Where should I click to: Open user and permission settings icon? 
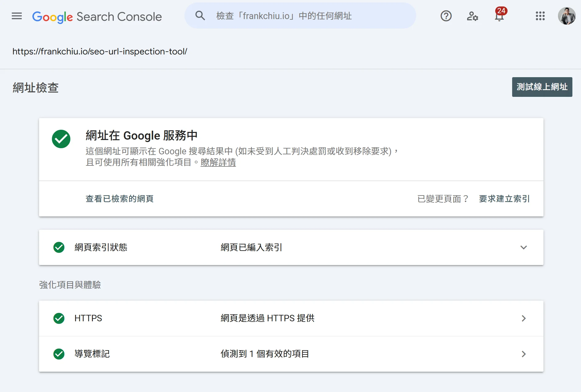472,16
